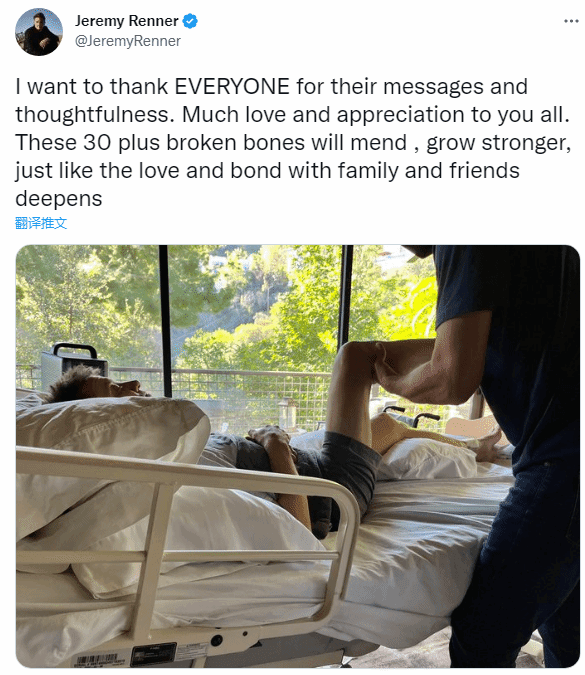Open the @JeremyRenner handle link
Image resolution: width=585 pixels, height=675 pixels.
tap(128, 41)
